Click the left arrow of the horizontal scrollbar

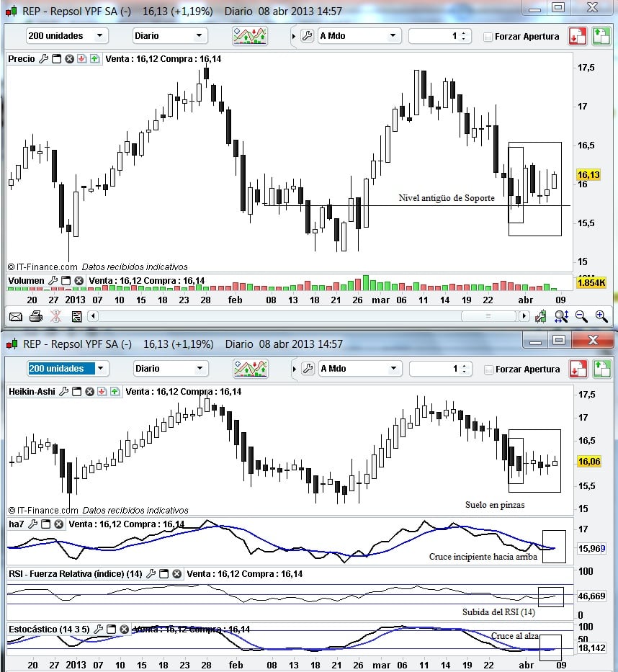93,316
